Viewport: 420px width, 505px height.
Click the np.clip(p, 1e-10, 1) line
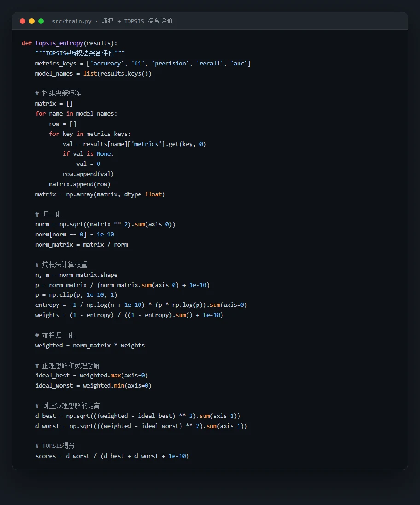click(76, 295)
